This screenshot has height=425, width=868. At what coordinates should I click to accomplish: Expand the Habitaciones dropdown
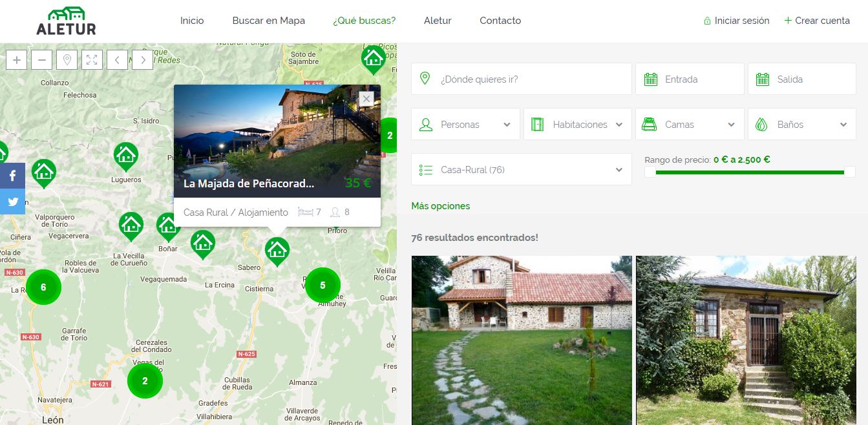point(578,124)
